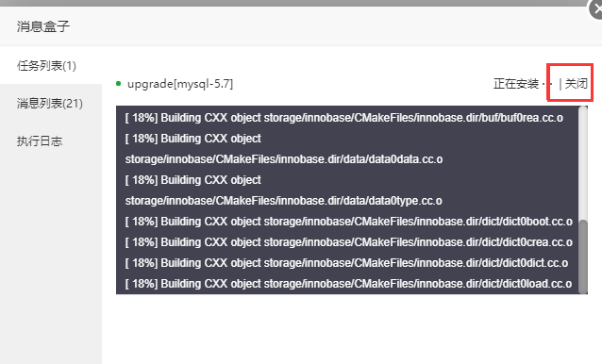Select the 执行日志 tab
This screenshot has width=602, height=364.
[x=40, y=141]
